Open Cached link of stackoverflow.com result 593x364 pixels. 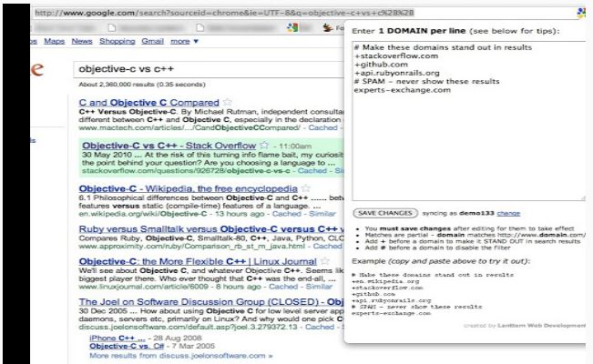pyautogui.click(x=312, y=171)
